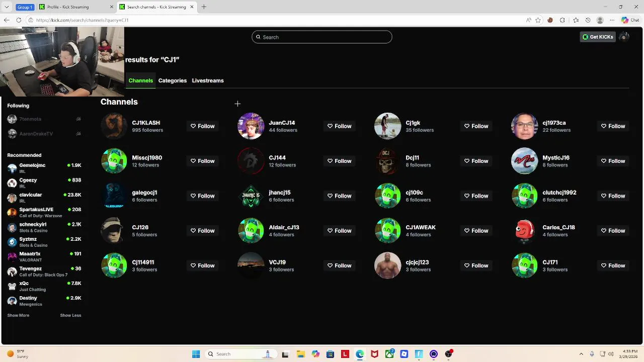Screen dimensions: 644x362
Task: Open xQc recommended channel
Action: [44, 286]
